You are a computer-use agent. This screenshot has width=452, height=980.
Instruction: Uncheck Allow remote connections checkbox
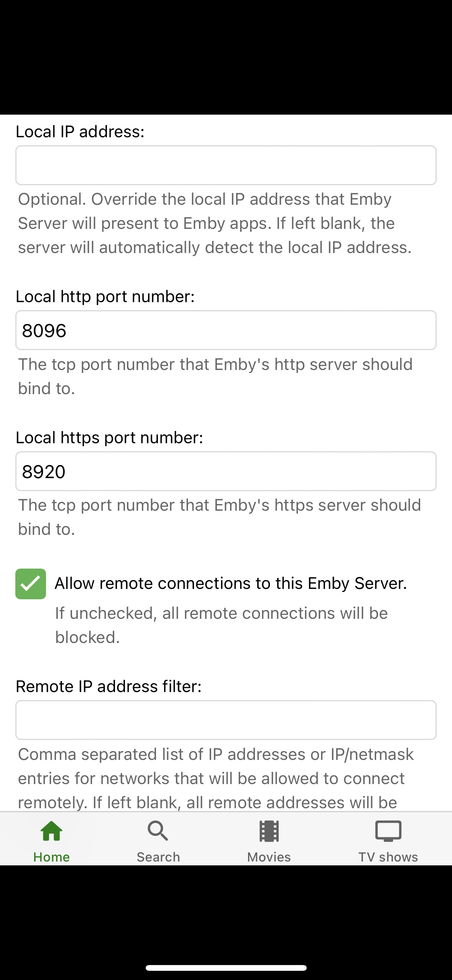point(31,584)
